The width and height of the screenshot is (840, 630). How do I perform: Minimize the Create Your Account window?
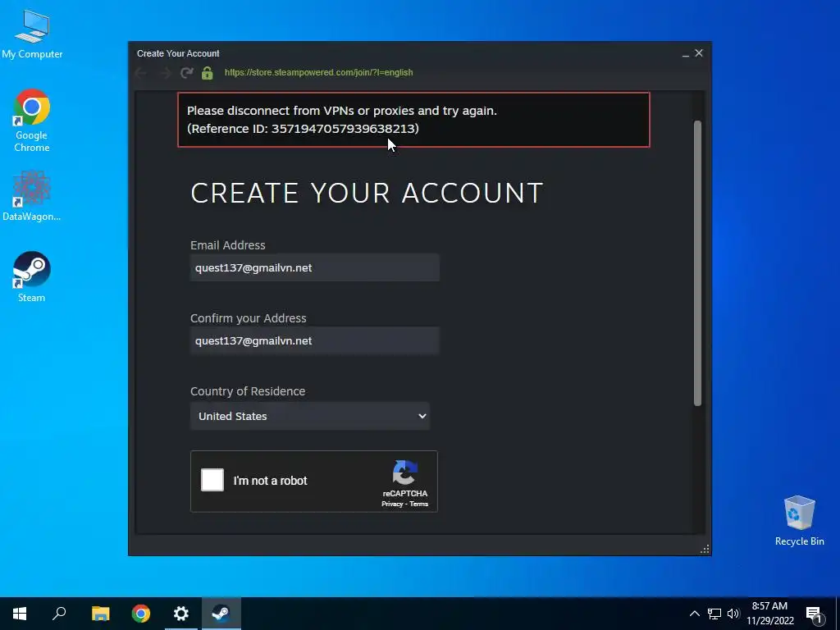pyautogui.click(x=685, y=53)
